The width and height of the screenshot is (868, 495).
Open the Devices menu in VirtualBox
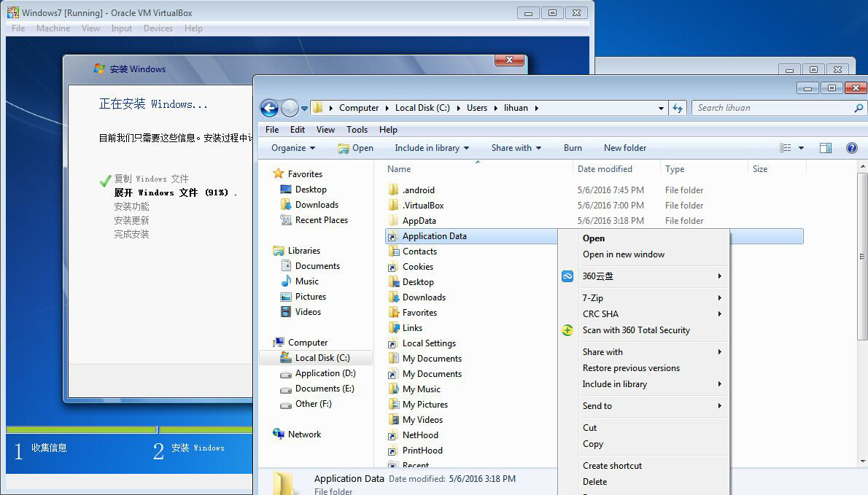click(x=158, y=28)
